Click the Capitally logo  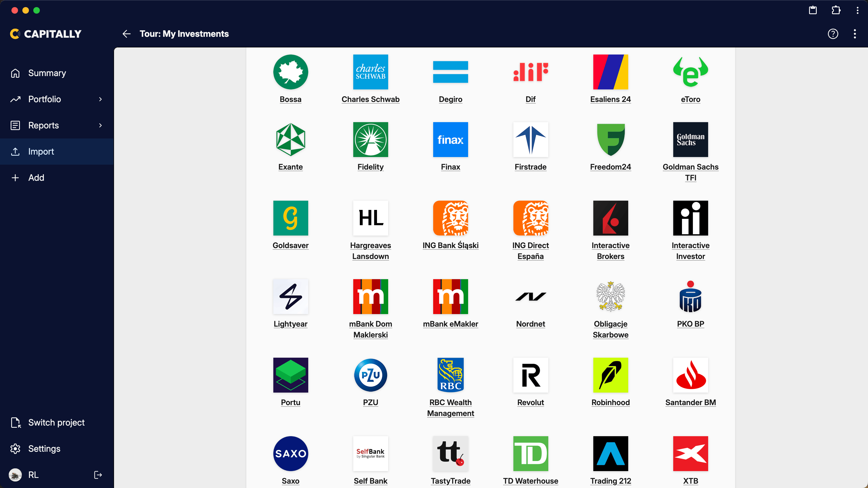click(x=46, y=34)
